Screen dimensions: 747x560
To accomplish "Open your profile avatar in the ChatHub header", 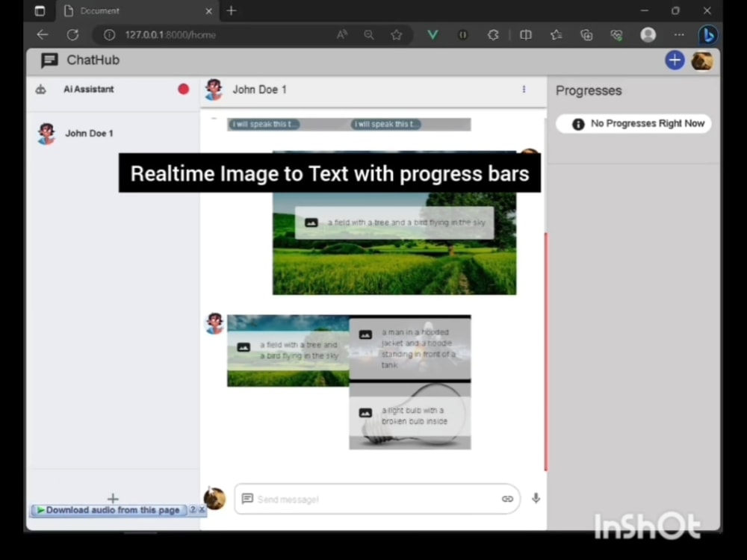I will (701, 60).
